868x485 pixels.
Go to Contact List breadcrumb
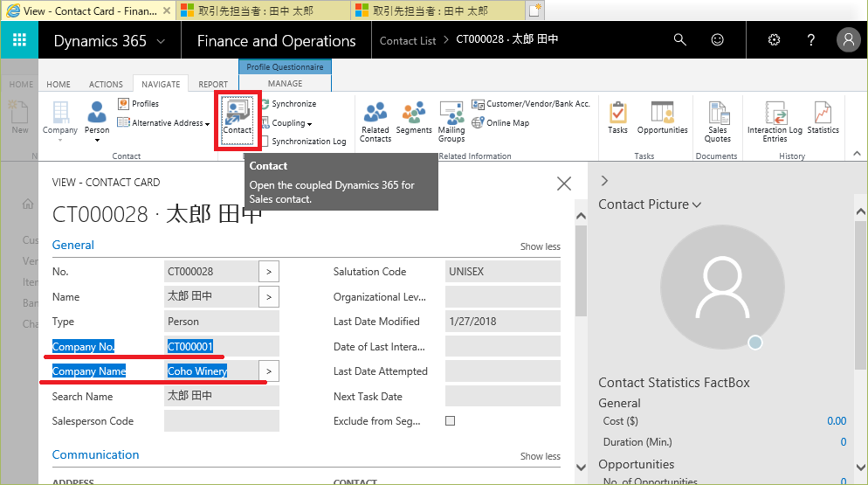408,40
